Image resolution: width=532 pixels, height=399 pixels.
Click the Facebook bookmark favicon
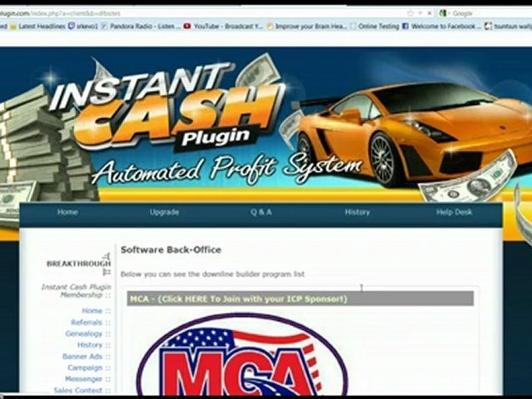405,26
